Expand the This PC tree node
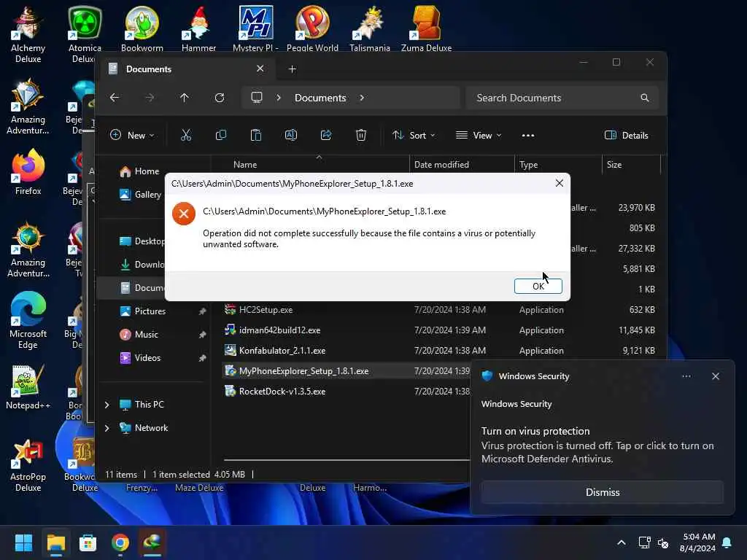The image size is (747, 560). [x=107, y=404]
